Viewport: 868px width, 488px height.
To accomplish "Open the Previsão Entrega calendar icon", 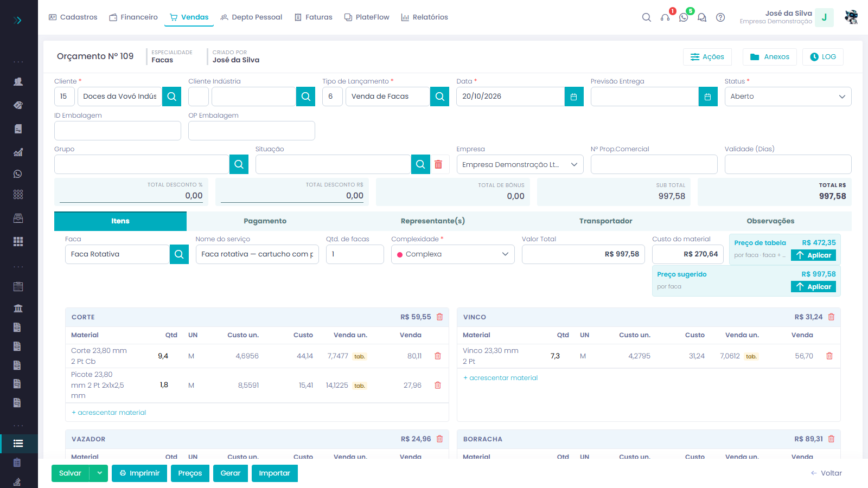I will tap(708, 97).
